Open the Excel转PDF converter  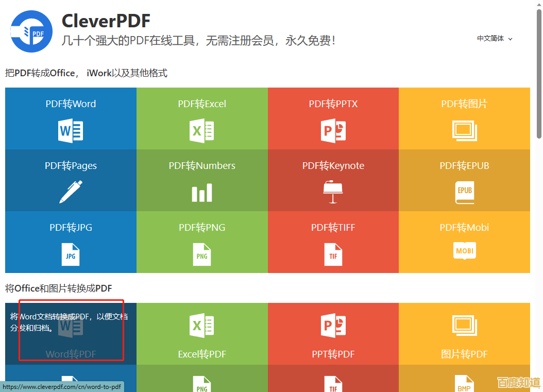201,333
